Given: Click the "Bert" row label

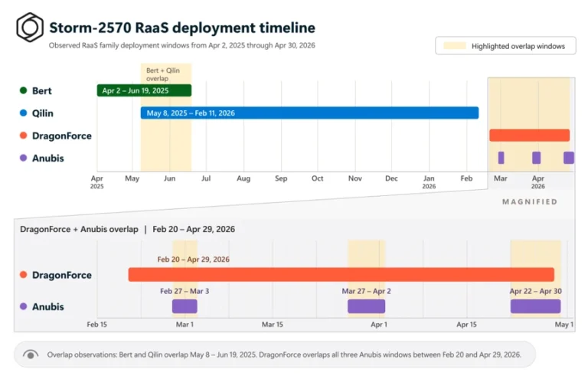Looking at the screenshot, I should click(41, 90).
